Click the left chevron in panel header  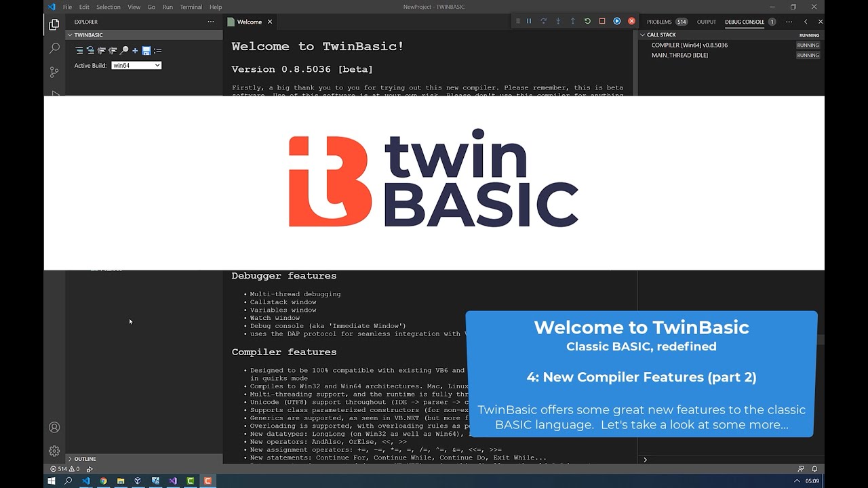tap(806, 22)
